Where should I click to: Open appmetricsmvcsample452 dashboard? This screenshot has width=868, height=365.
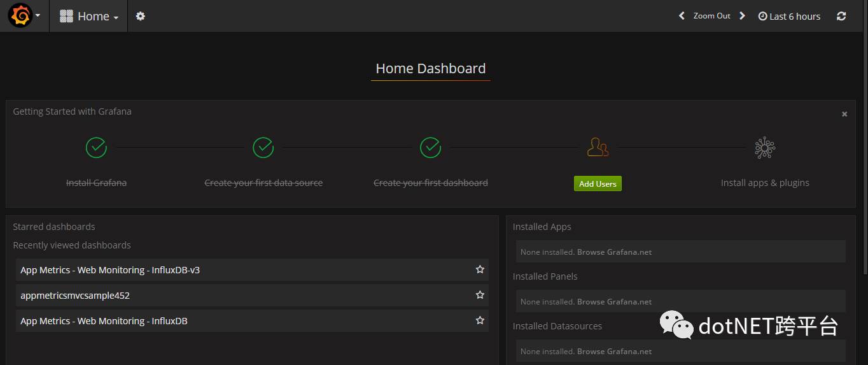[252, 296]
